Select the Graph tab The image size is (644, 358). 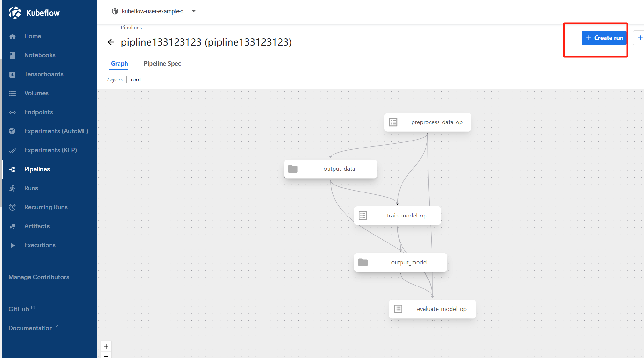(x=119, y=63)
